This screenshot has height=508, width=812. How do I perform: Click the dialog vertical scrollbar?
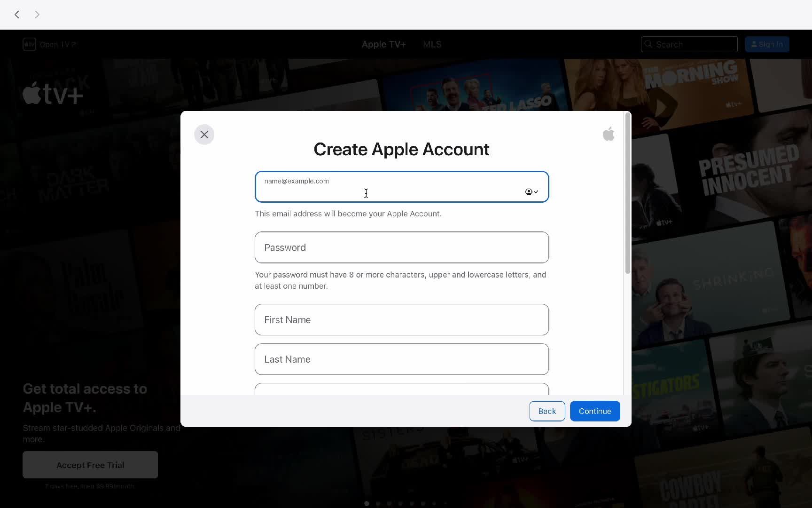point(627,193)
